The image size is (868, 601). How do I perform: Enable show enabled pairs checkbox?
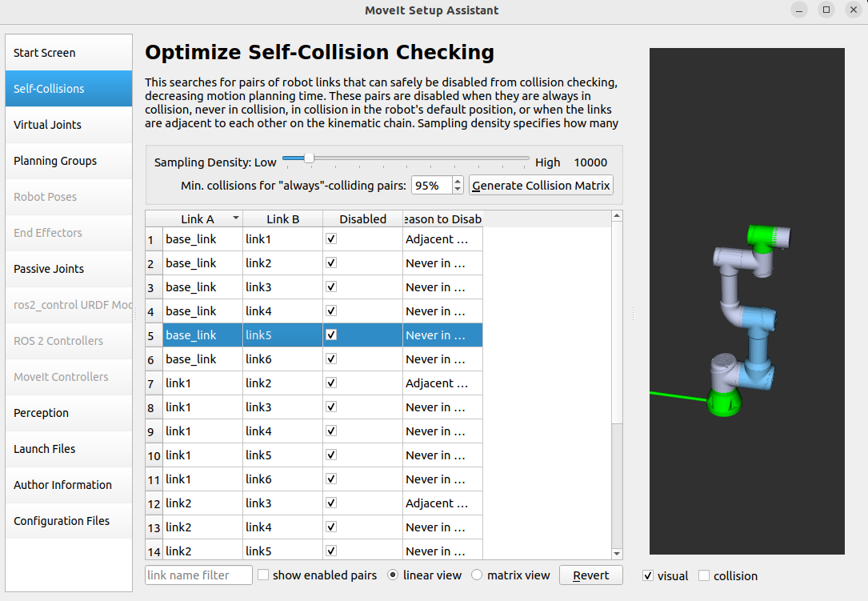click(263, 575)
